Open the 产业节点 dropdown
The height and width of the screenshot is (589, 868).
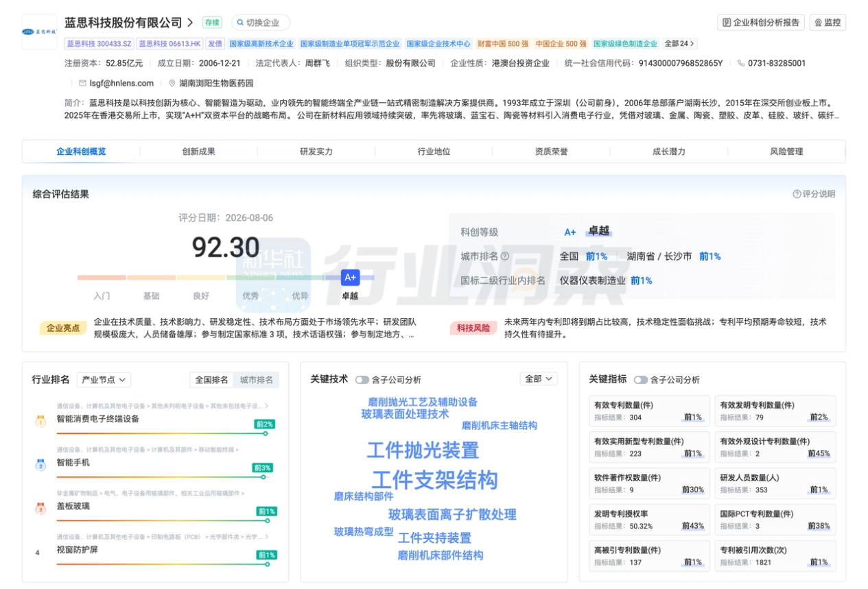click(104, 380)
